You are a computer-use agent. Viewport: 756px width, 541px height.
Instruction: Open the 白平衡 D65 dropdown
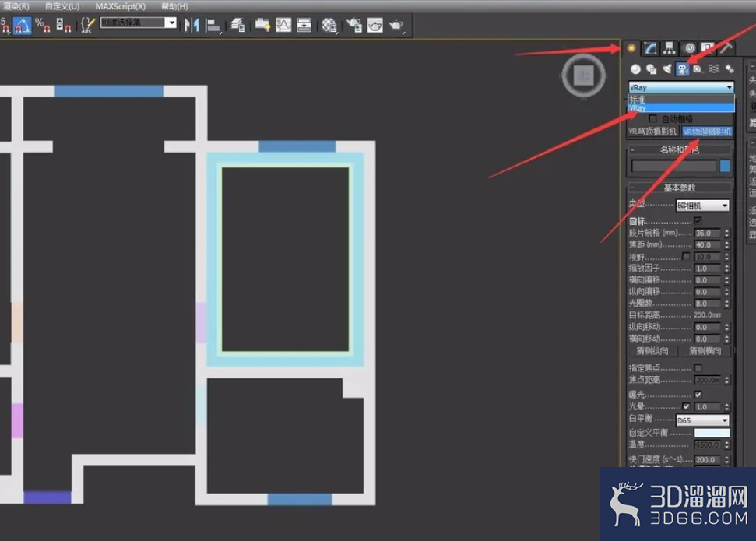pyautogui.click(x=702, y=420)
